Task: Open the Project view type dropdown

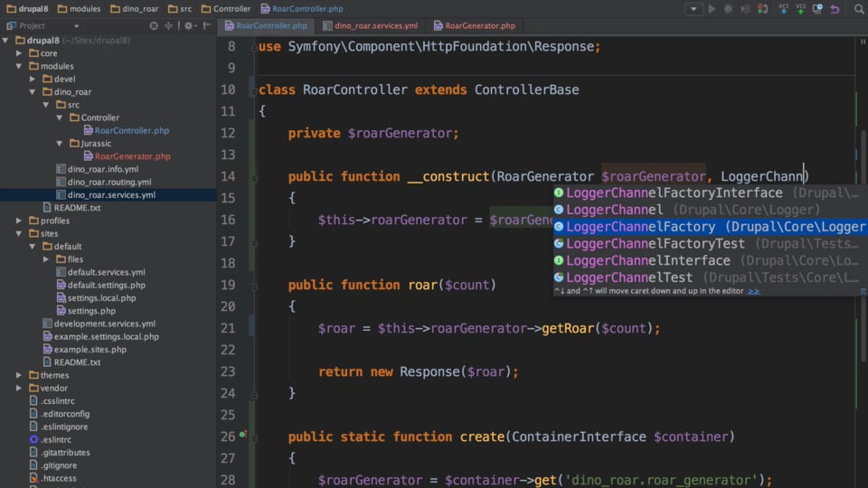Action: [x=76, y=26]
